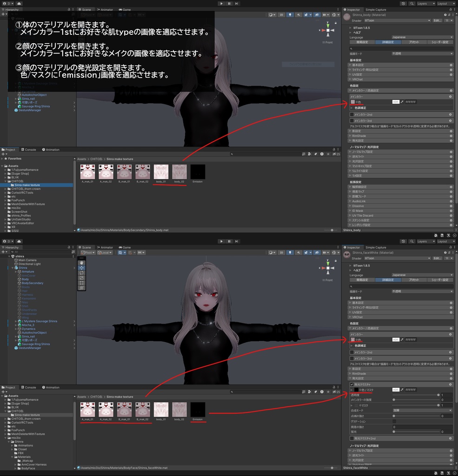
Task: Click Edit... button in Shinra_body inspector
Action: [438, 20]
